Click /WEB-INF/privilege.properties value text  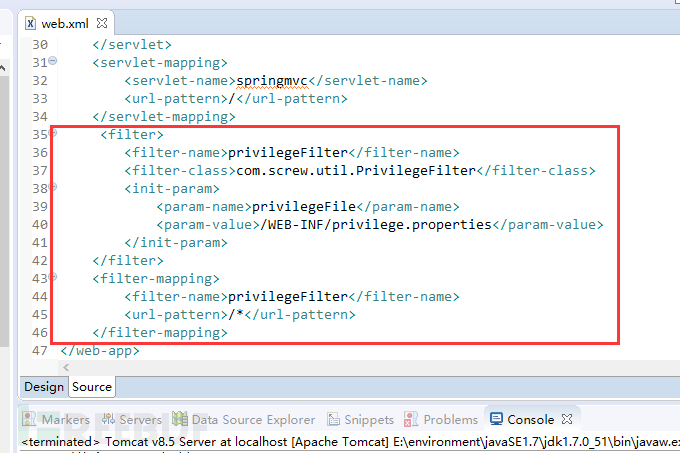pyautogui.click(x=376, y=225)
